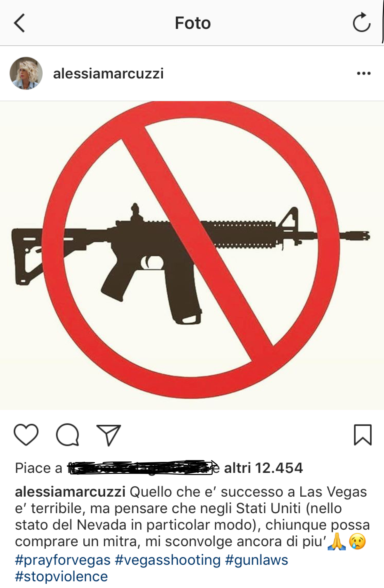Tap the praying hands emoji in caption

coord(337,542)
